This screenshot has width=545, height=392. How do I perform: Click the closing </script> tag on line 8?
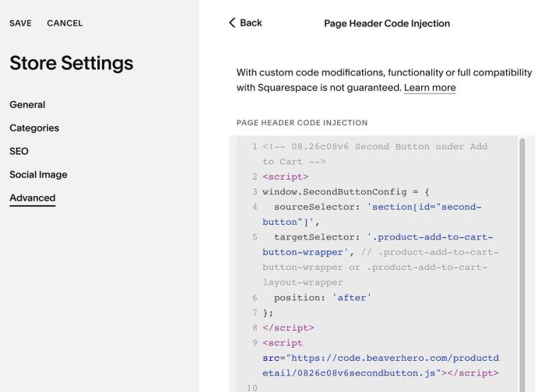pos(288,327)
